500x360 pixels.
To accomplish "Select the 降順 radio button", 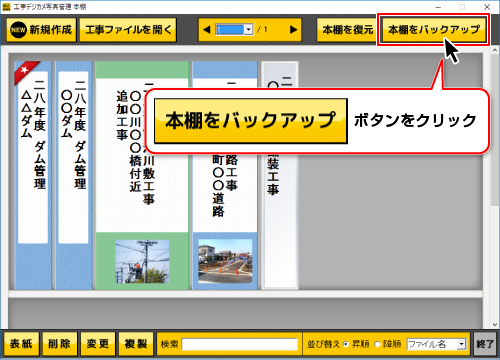I will pos(377,344).
